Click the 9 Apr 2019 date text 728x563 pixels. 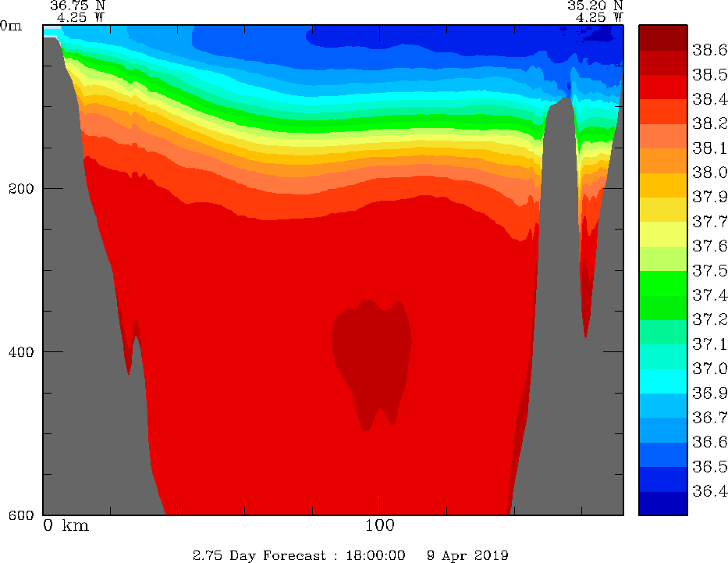click(467, 555)
